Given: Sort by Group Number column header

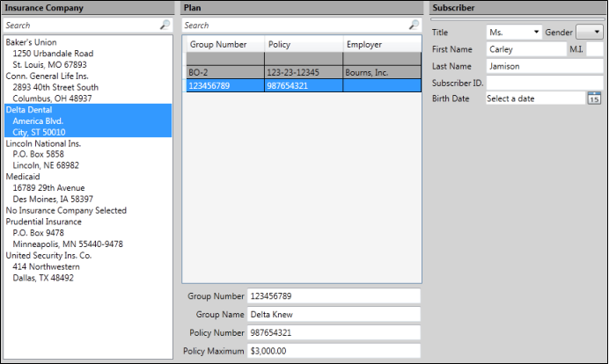Looking at the screenshot, I should [225, 44].
